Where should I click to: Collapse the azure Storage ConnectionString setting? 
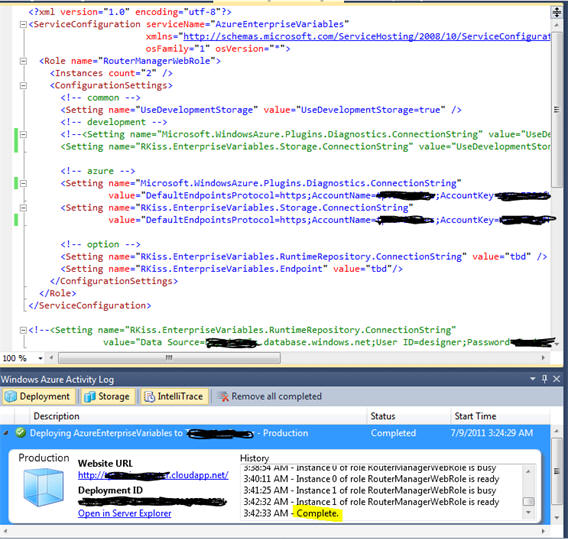pyautogui.click(x=23, y=208)
